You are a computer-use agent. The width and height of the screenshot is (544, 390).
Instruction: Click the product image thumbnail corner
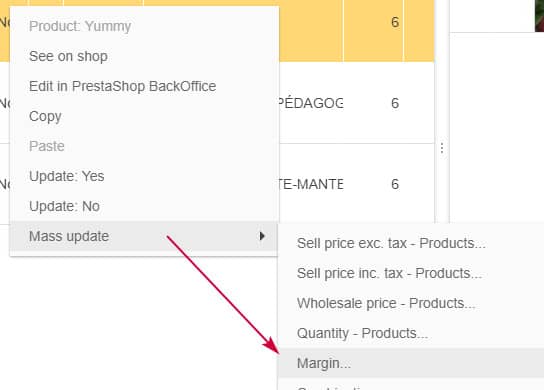click(539, 16)
